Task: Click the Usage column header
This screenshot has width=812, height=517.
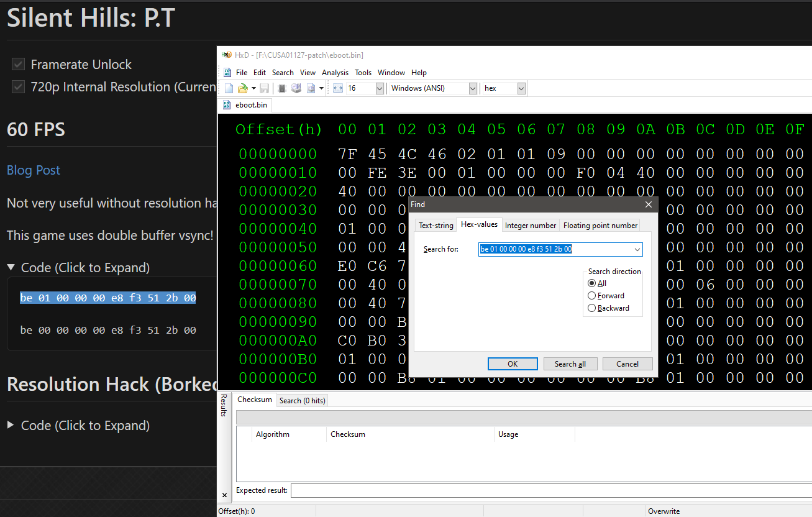Action: pyautogui.click(x=534, y=434)
